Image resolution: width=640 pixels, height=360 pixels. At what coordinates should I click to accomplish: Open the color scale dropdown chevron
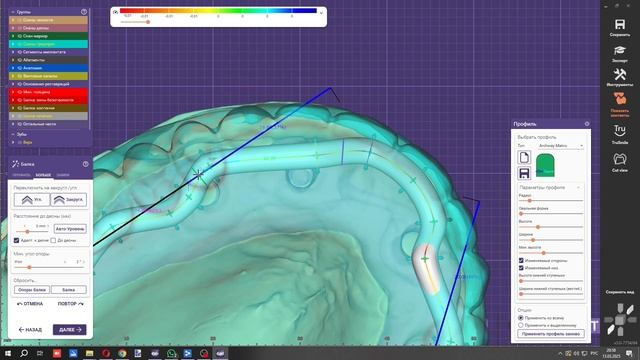point(321,13)
